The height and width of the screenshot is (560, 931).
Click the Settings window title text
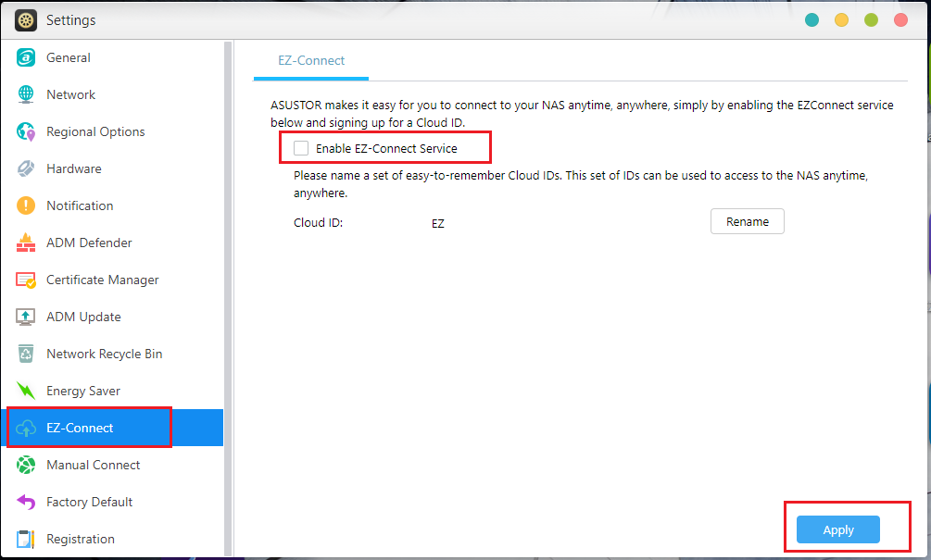point(70,20)
